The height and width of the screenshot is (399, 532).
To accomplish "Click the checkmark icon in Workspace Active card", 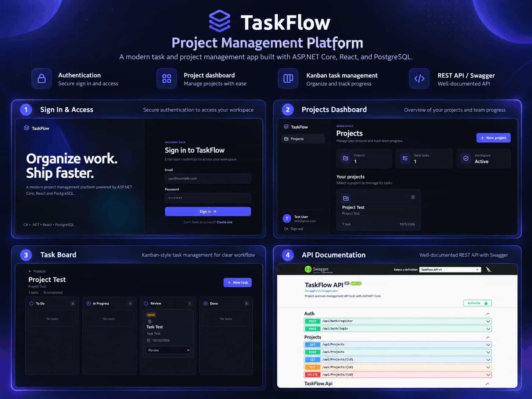I will [466, 158].
